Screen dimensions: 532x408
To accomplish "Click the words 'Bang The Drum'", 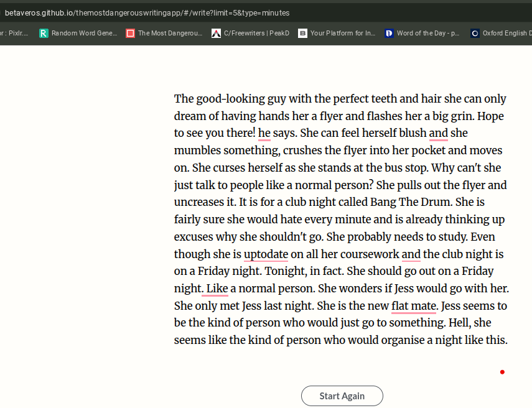I will point(410,202).
